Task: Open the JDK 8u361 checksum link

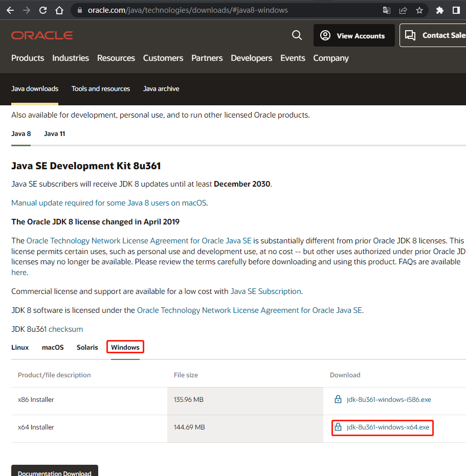Action: coord(65,329)
